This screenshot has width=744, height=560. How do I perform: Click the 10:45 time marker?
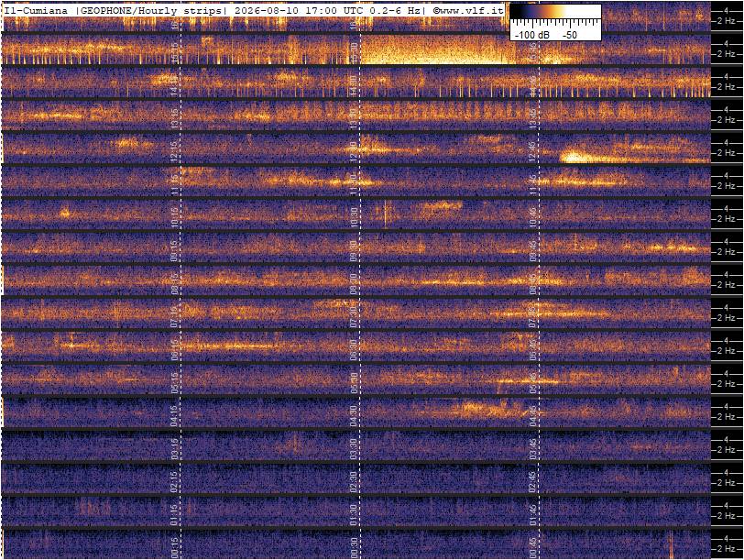pyautogui.click(x=533, y=217)
